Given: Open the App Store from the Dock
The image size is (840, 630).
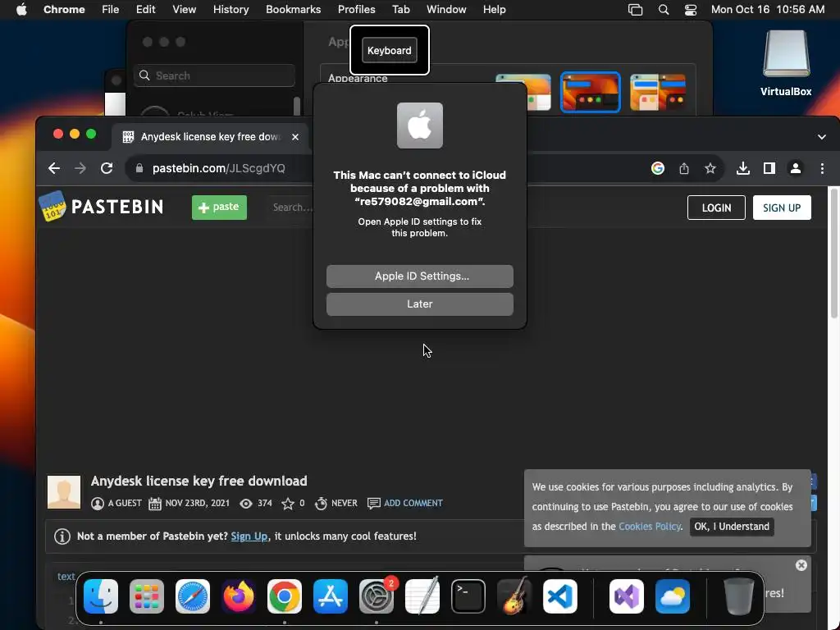Looking at the screenshot, I should coord(331,596).
